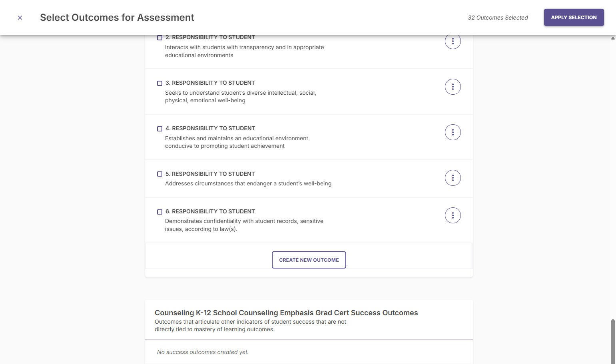Check the box for 3. Responsibility to Student
Image resolution: width=616 pixels, height=364 pixels.
(x=159, y=83)
